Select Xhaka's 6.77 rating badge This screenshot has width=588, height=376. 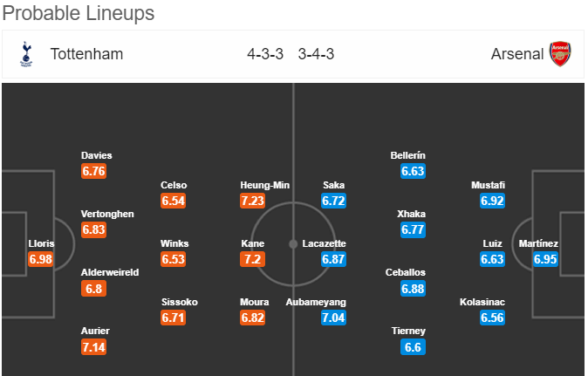pyautogui.click(x=413, y=229)
